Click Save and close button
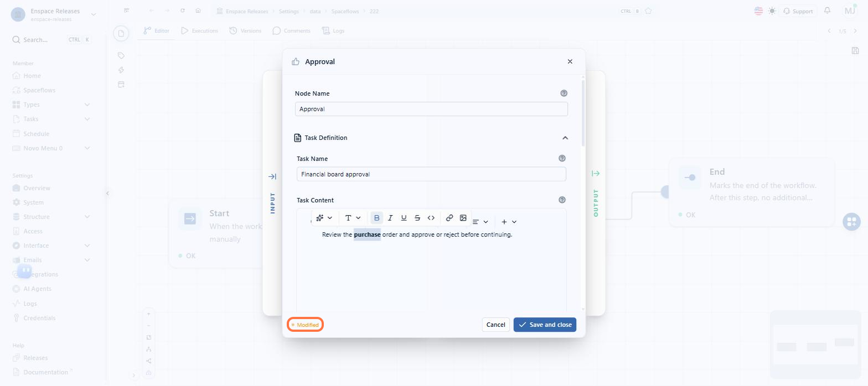The image size is (868, 386). (x=545, y=325)
